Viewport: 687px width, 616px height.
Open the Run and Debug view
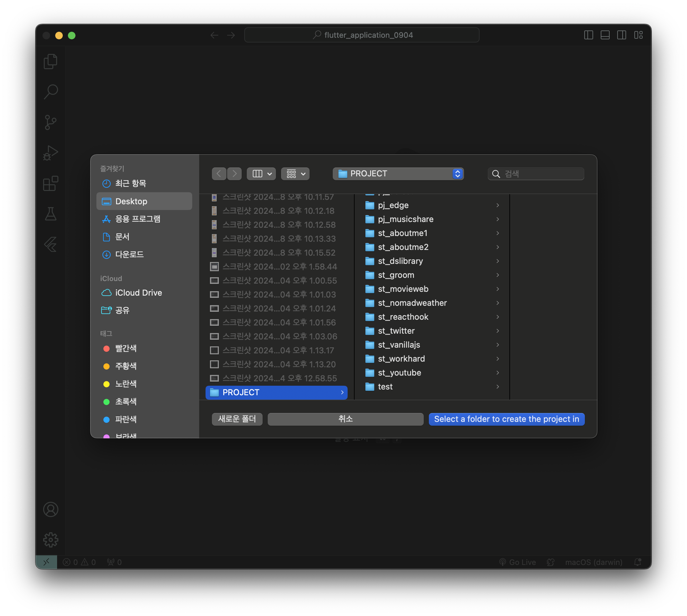click(51, 153)
